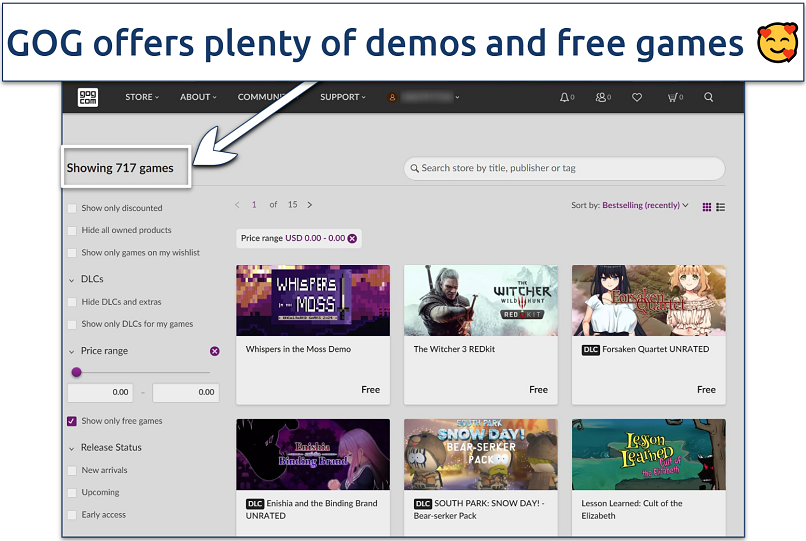Click the Whispers in the Moss Demo title

tap(298, 349)
